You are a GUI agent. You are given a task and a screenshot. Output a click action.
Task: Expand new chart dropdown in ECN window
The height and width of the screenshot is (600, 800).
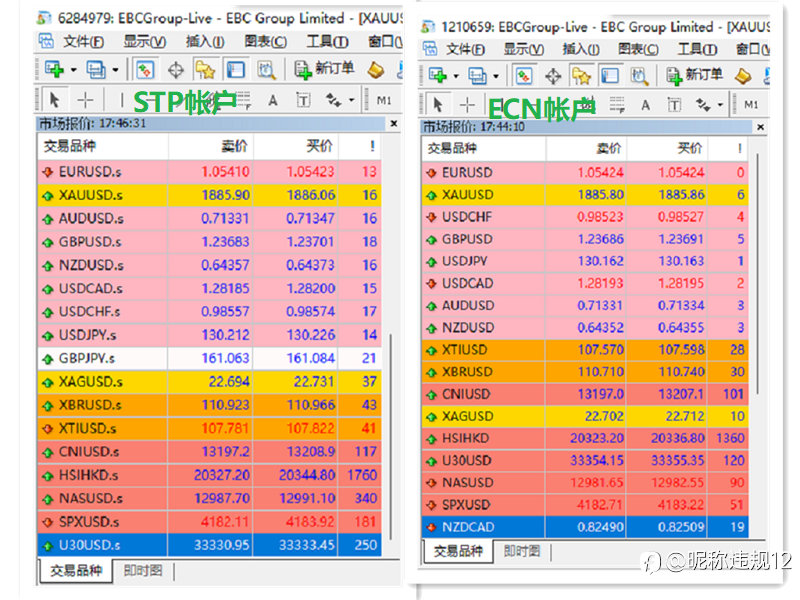[x=456, y=77]
